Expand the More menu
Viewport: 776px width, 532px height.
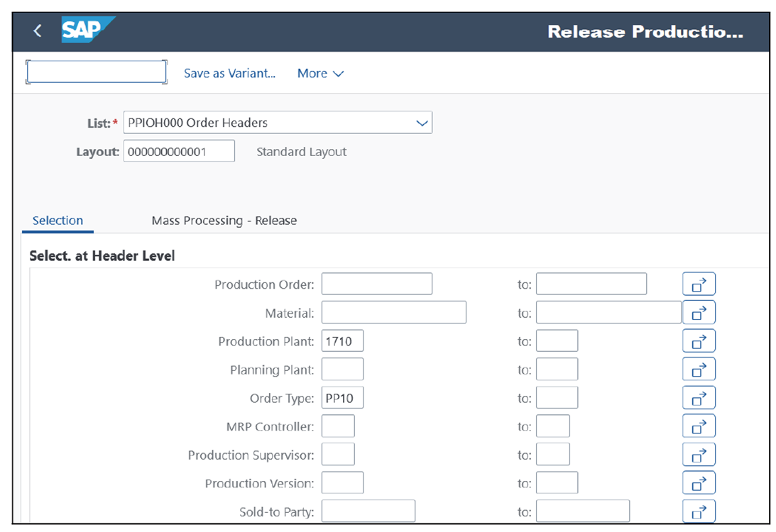point(319,73)
